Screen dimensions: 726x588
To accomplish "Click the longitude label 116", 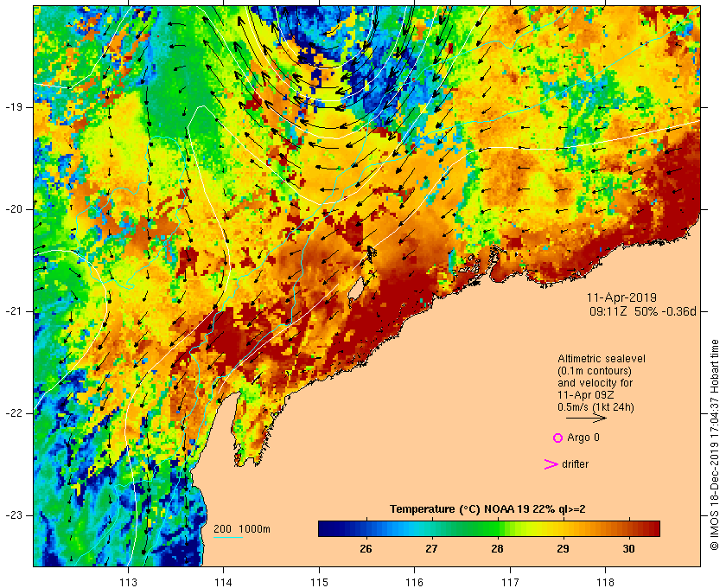I will click(414, 582).
